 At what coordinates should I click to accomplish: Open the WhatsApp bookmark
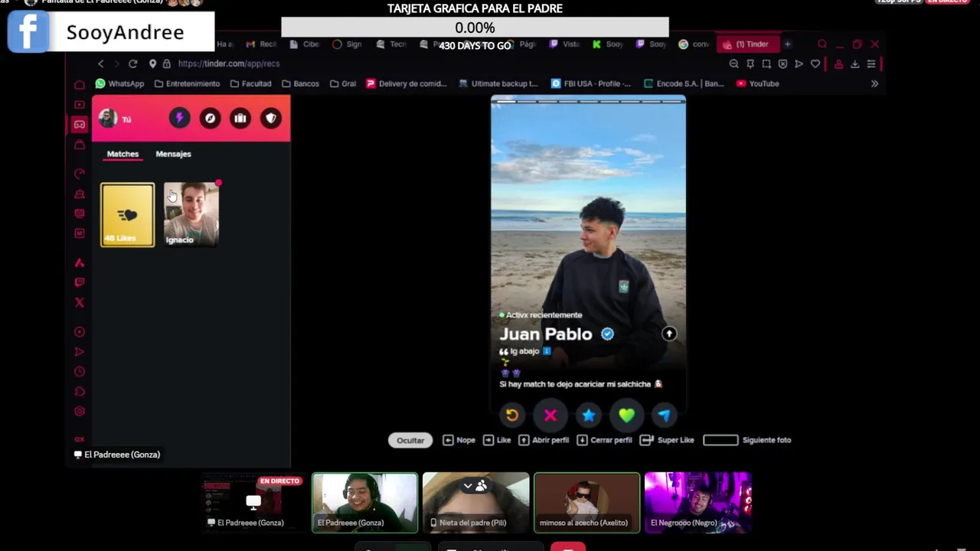[119, 83]
